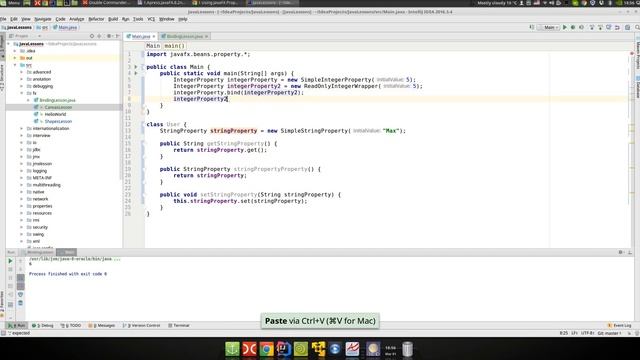The height and width of the screenshot is (360, 640).
Task: Collapse the fx package
Action: 22,93
